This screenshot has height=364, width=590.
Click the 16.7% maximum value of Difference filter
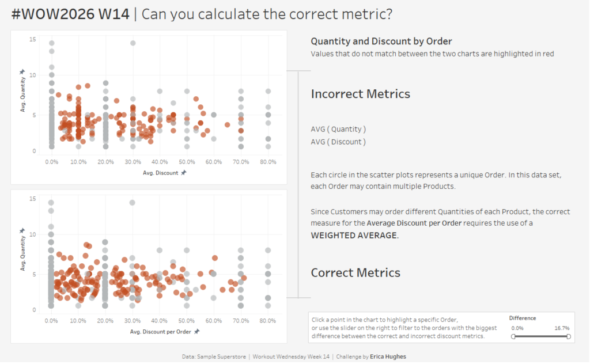click(562, 328)
